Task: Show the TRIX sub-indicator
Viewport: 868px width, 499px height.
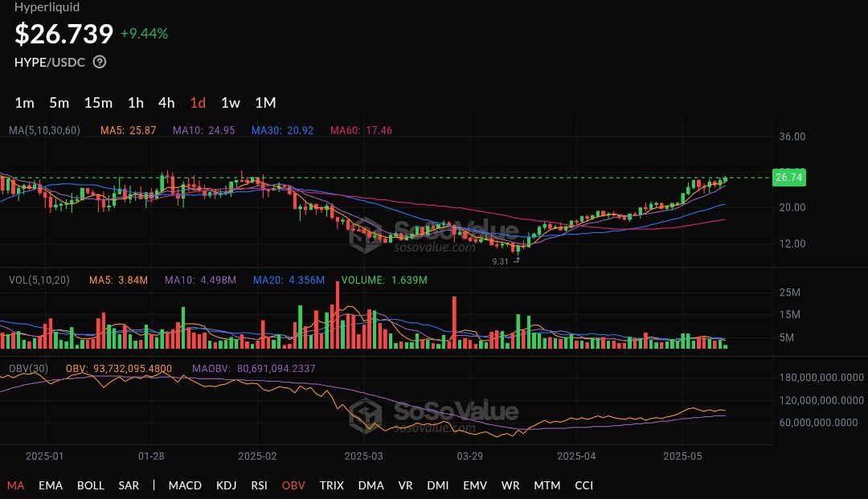Action: click(x=332, y=485)
